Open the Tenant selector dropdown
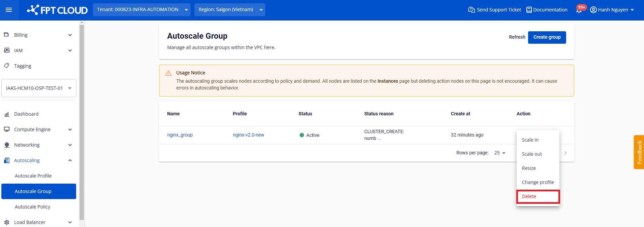Screen dimensions: 644x227 click(142, 10)
